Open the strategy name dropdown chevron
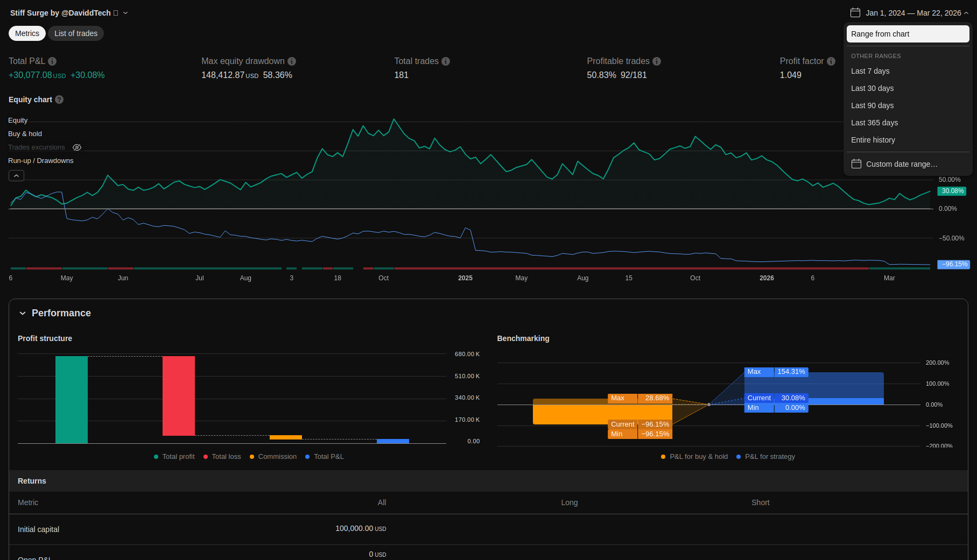977x560 pixels. [125, 13]
